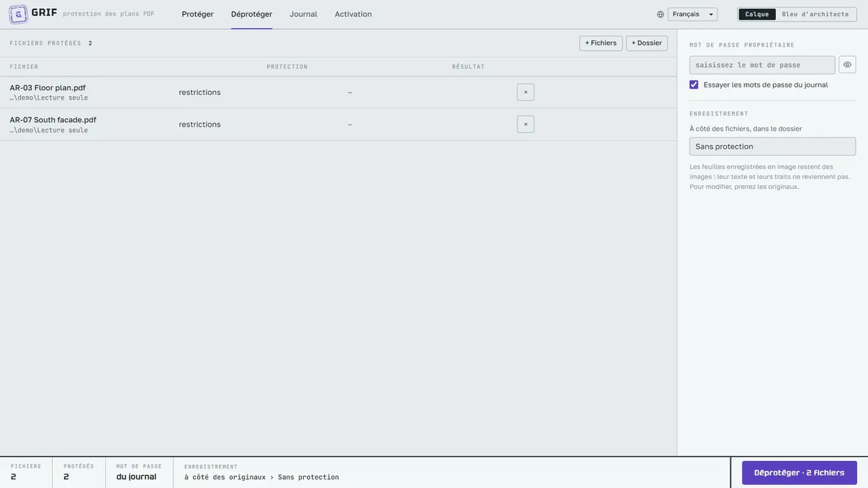Remove AR-07 South facade.pdf with the × icon

pyautogui.click(x=526, y=124)
